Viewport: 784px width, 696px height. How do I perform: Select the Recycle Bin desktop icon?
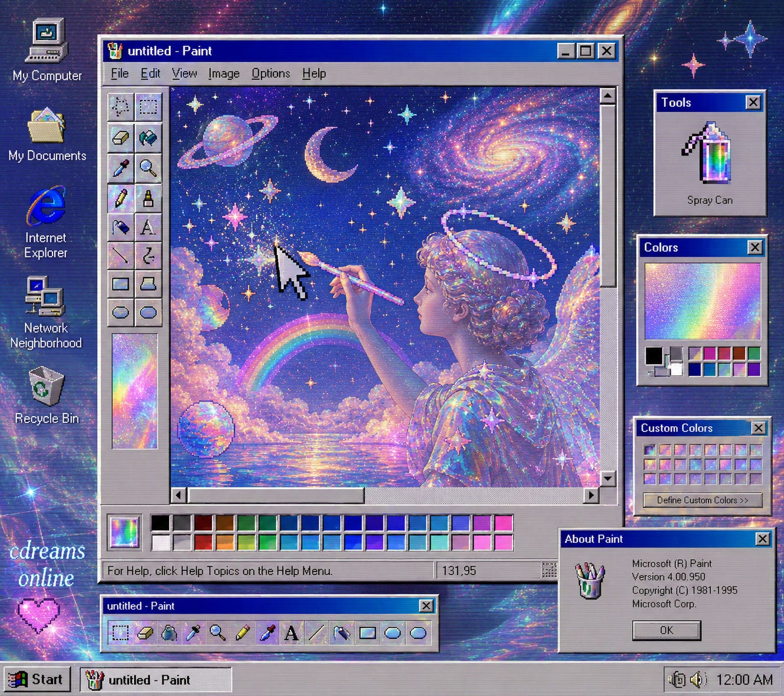pyautogui.click(x=47, y=396)
